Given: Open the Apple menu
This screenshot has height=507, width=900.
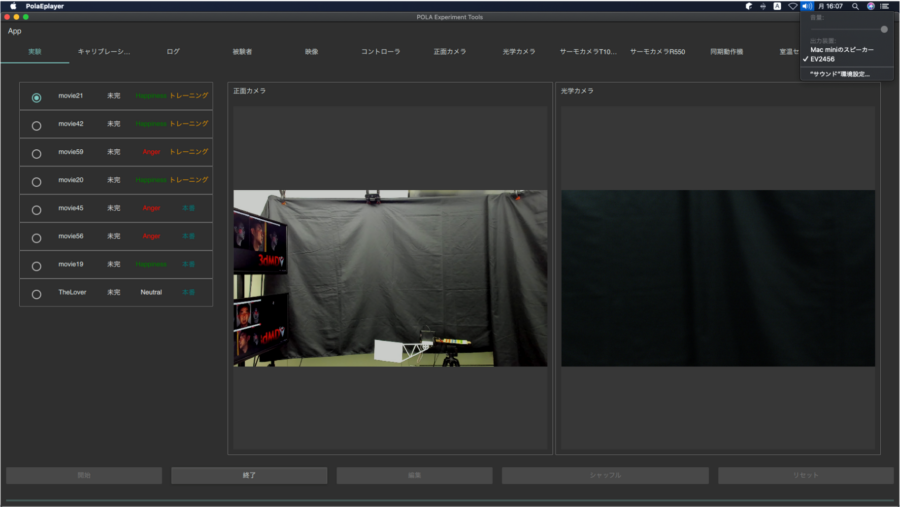Looking at the screenshot, I should 13,6.
